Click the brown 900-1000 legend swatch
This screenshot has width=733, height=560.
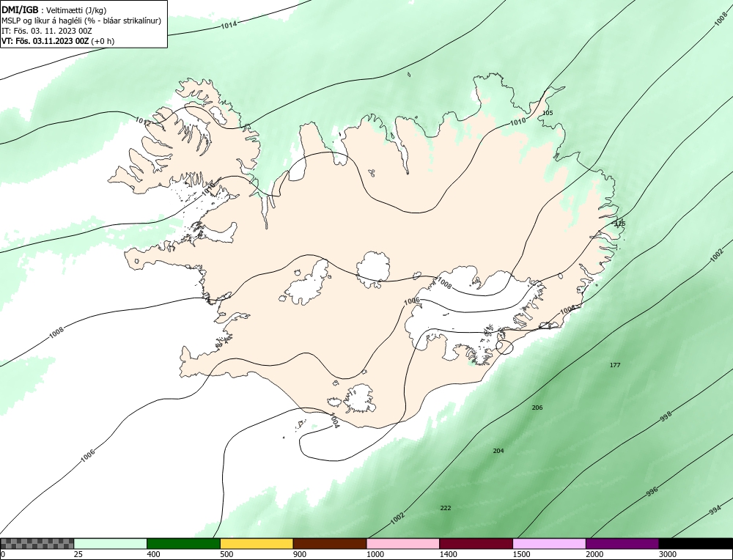pos(330,543)
